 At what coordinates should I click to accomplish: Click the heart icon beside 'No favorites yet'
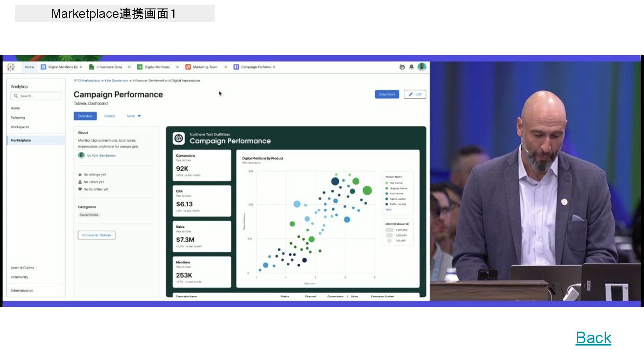(80, 189)
